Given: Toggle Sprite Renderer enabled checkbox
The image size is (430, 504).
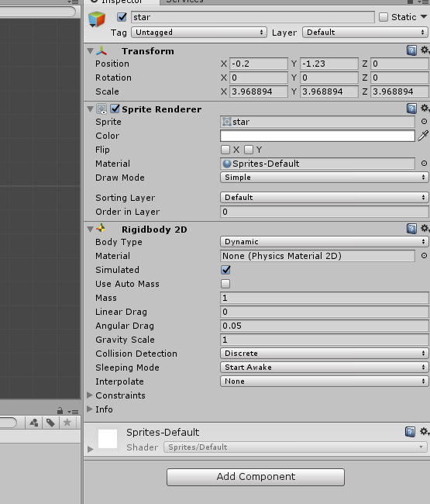Looking at the screenshot, I should point(115,109).
